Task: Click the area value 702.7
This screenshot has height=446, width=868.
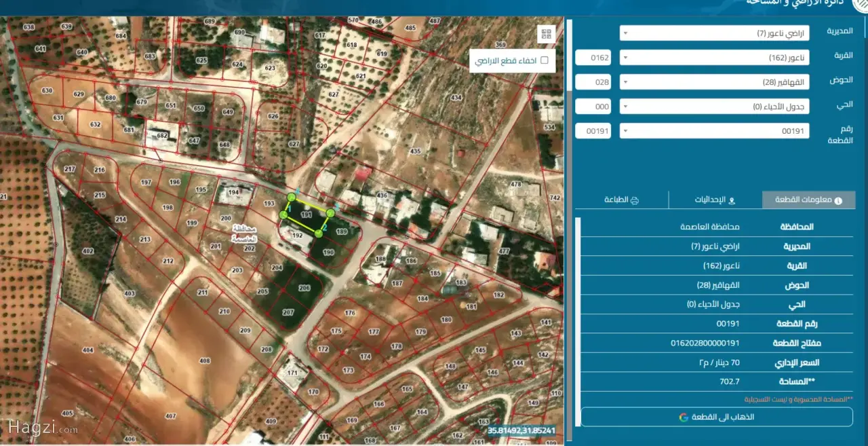Action: [730, 382]
